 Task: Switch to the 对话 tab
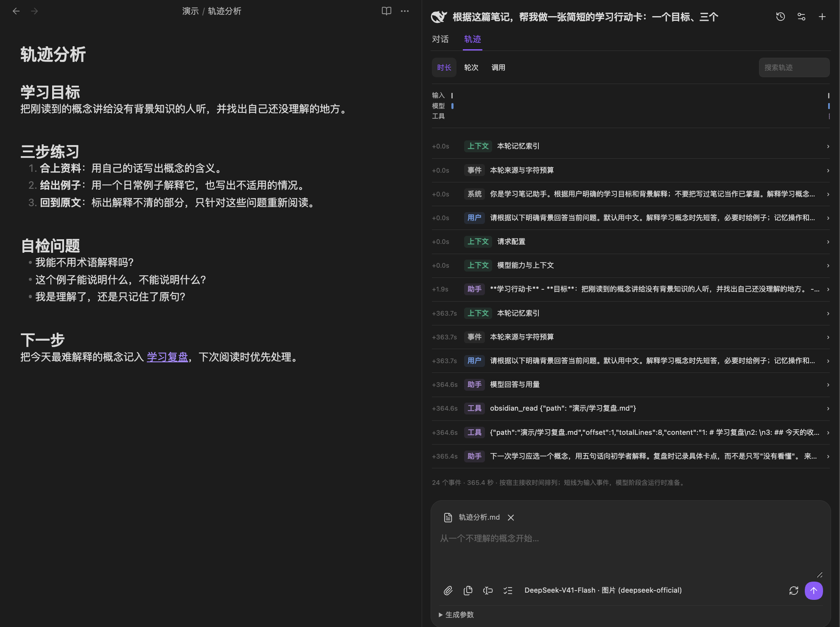pyautogui.click(x=440, y=39)
